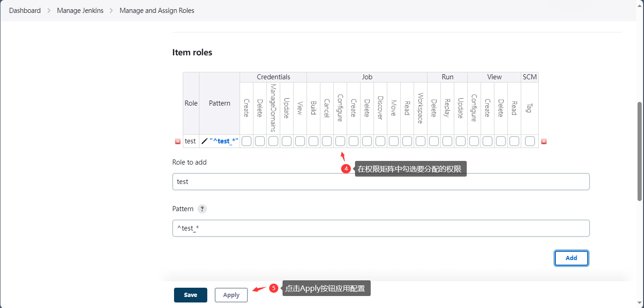This screenshot has width=644, height=308.
Task: Expand the breadcrumb chevron after Manage Jenkins
Action: [111, 11]
